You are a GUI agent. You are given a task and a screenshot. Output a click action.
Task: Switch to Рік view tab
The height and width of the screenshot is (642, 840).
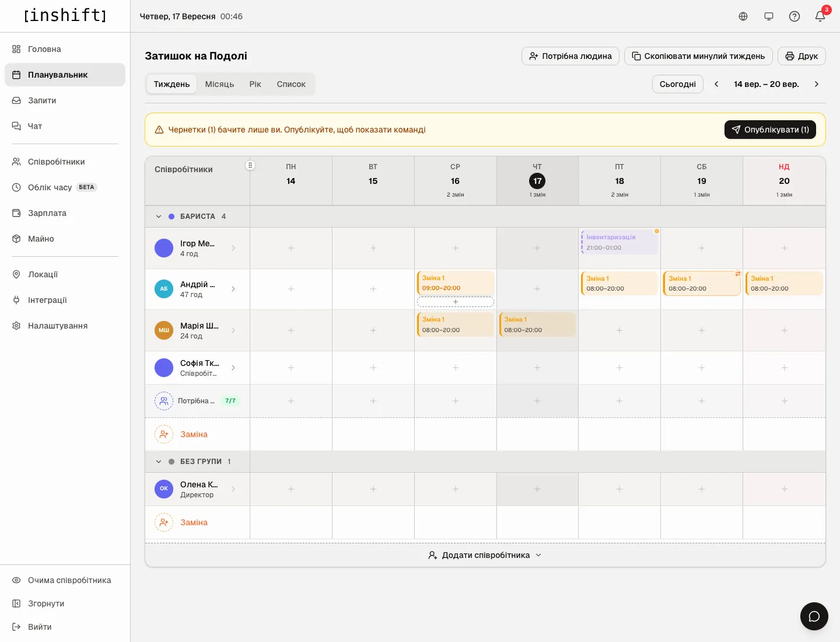point(256,84)
